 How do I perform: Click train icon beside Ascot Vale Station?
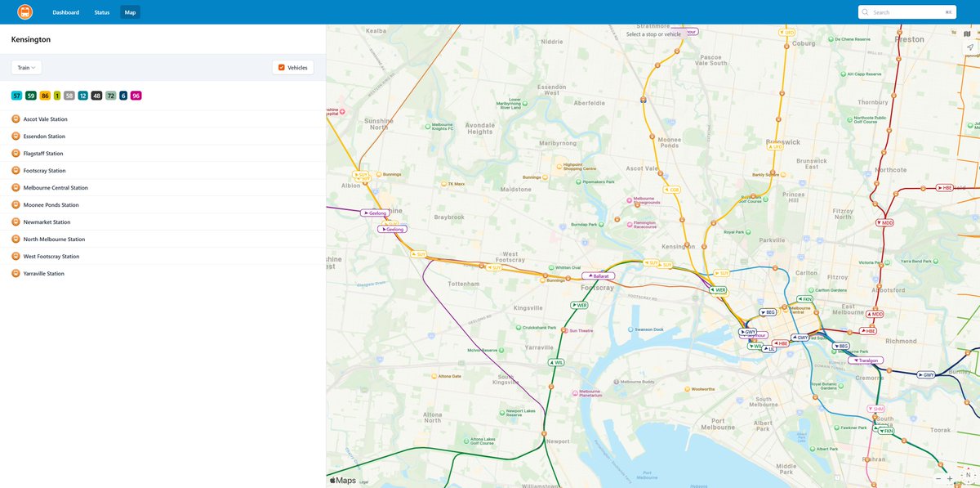click(16, 119)
